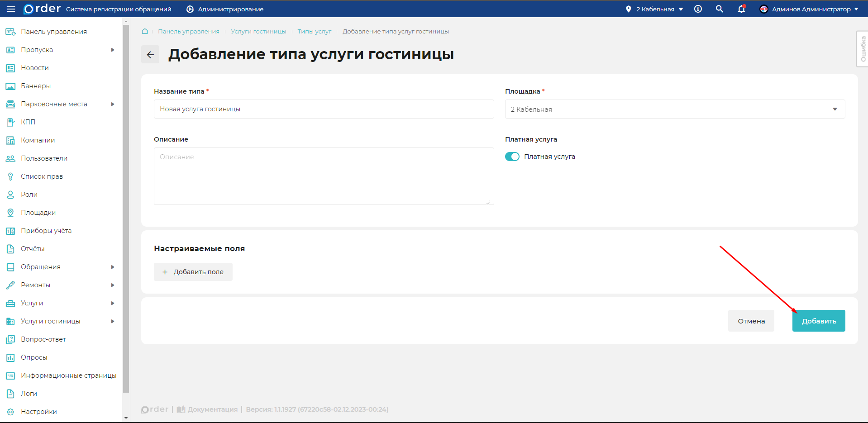
Task: Select the КПП sidebar icon
Action: pyautogui.click(x=10, y=122)
